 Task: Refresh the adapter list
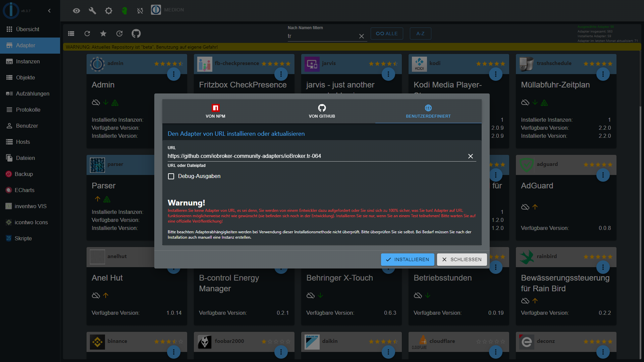[87, 34]
